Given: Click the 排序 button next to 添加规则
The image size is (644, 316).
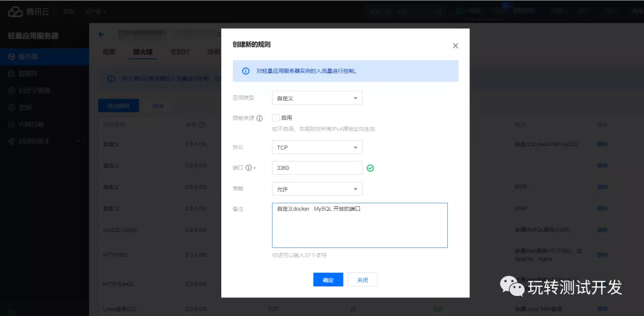Looking at the screenshot, I should click(x=158, y=106).
